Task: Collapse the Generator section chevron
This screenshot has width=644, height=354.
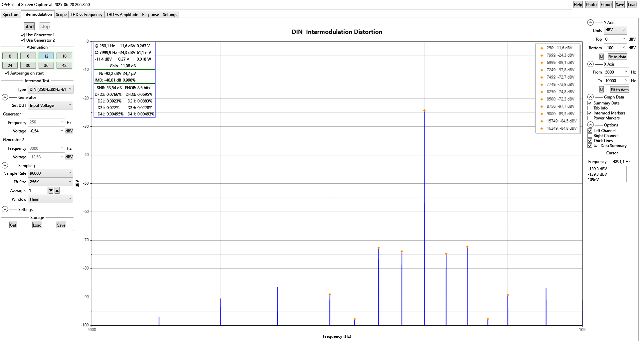Action: pos(5,97)
